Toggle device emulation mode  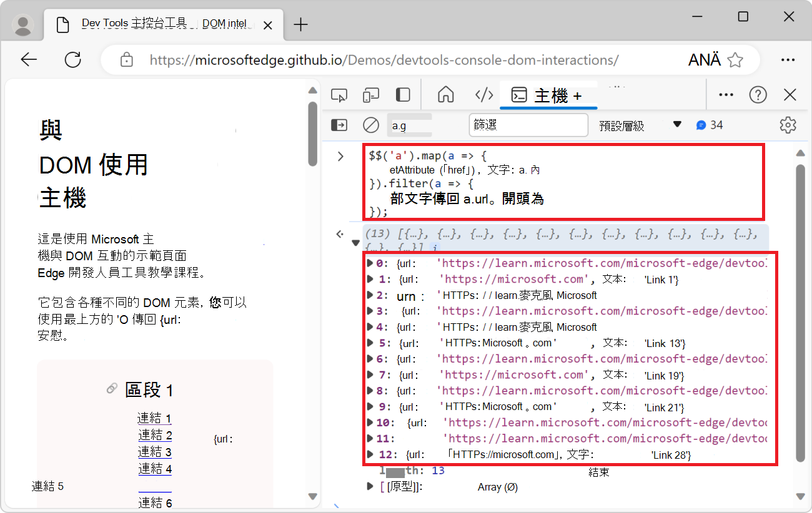[x=371, y=95]
